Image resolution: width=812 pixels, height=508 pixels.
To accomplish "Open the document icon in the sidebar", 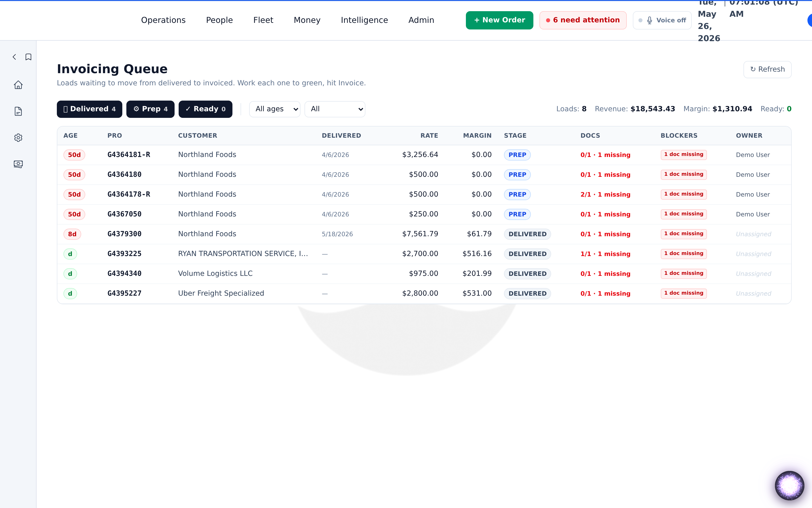I will point(18,111).
